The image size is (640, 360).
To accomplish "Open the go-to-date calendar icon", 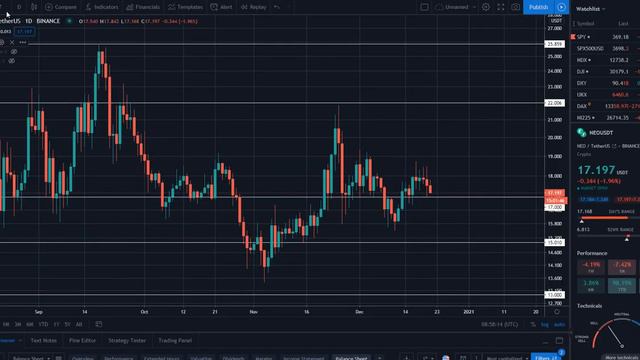I will [x=99, y=324].
